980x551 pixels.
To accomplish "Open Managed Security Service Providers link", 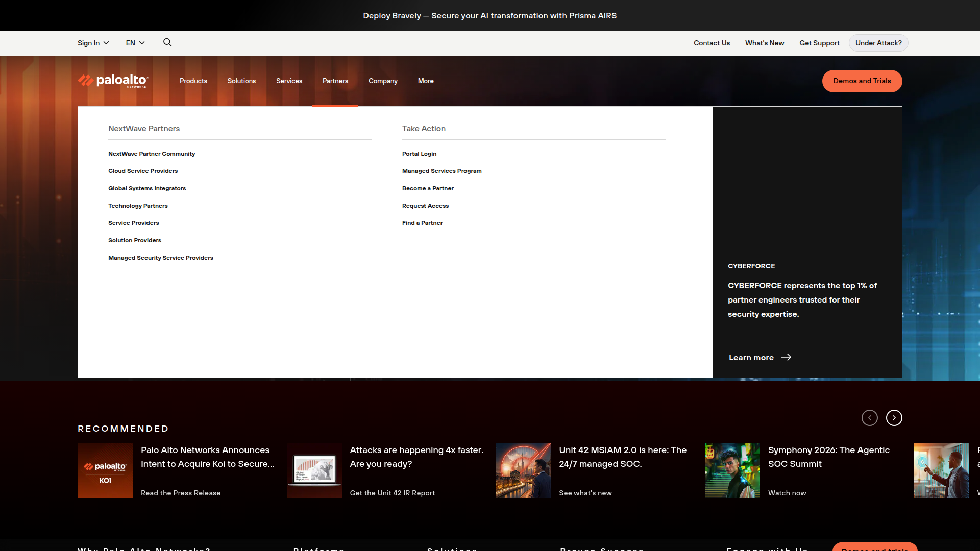I will pos(161,258).
